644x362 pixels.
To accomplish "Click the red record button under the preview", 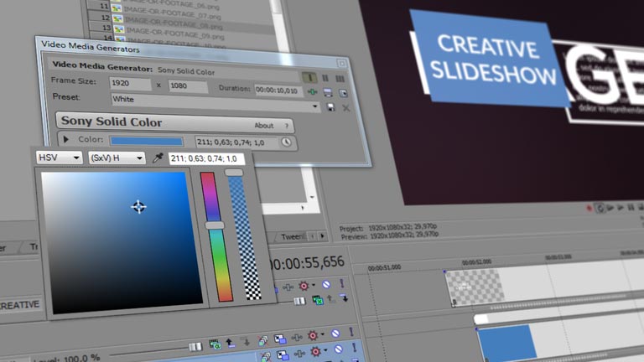I will [x=589, y=208].
